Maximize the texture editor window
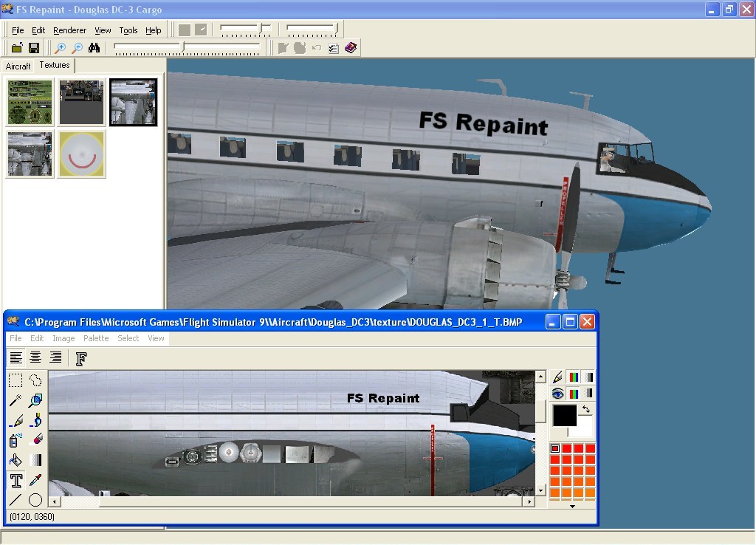 (x=570, y=322)
